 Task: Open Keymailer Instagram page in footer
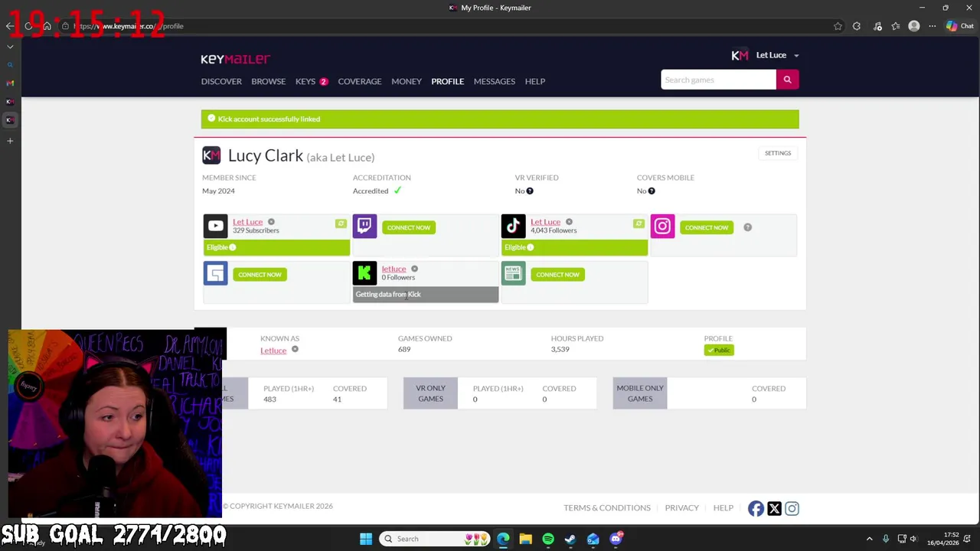click(792, 508)
